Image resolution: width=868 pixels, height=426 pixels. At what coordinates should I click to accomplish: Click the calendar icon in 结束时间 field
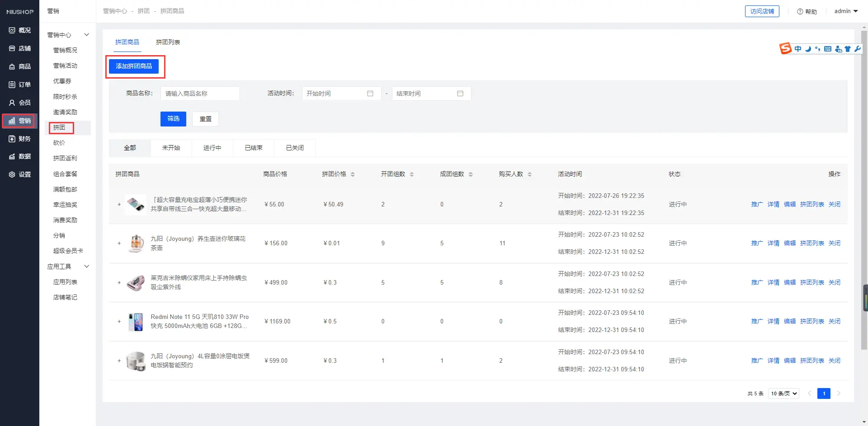click(460, 94)
